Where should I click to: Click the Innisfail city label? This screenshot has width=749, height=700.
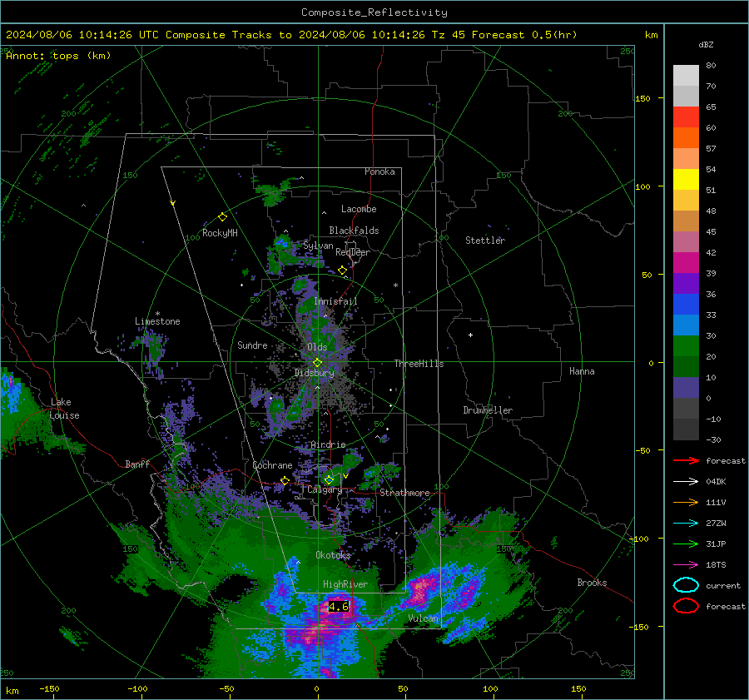pos(336,301)
